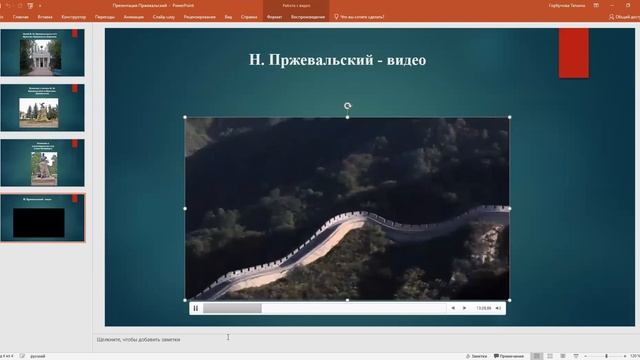Click the slide title 'Н. Пржевальский - видео'
The width and height of the screenshot is (640, 360).
tap(338, 60)
